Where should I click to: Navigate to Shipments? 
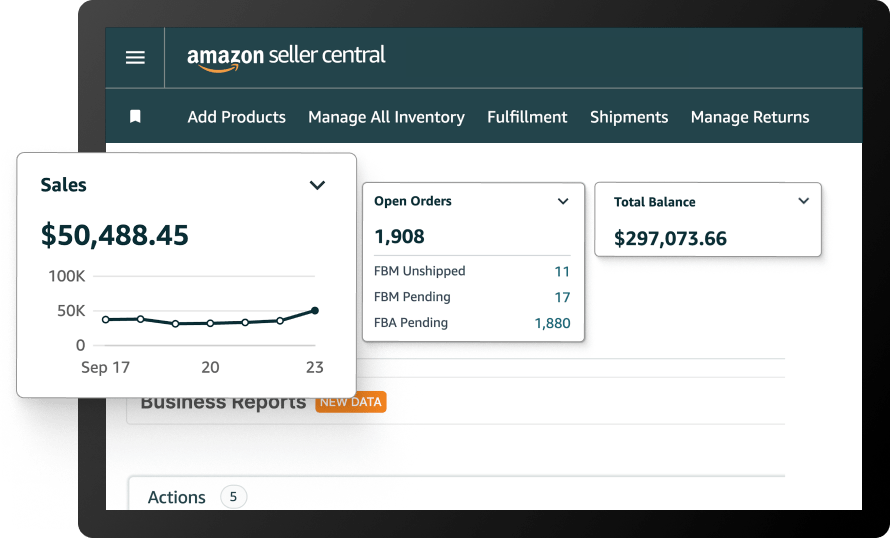pyautogui.click(x=629, y=117)
